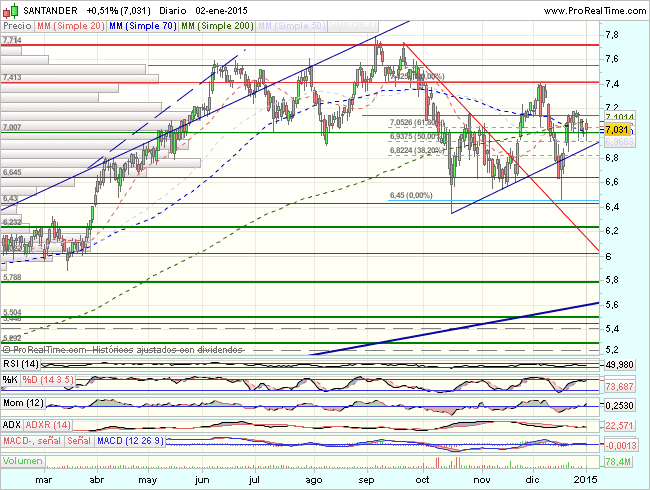Viewport: 650px width, 490px height.
Task: Open MM (Simple 200) indicator label
Action: [217, 26]
